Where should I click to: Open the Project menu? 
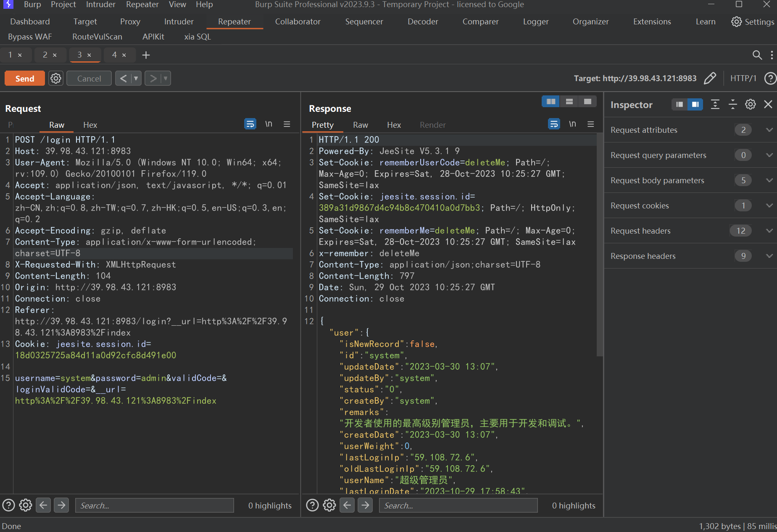(x=63, y=5)
